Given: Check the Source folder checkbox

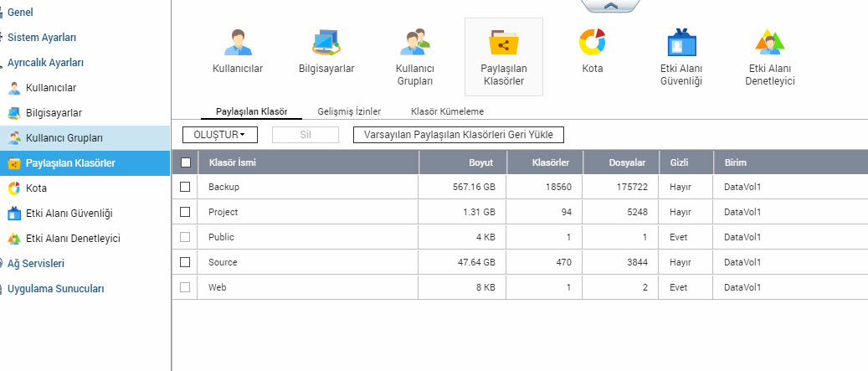Looking at the screenshot, I should tap(185, 262).
